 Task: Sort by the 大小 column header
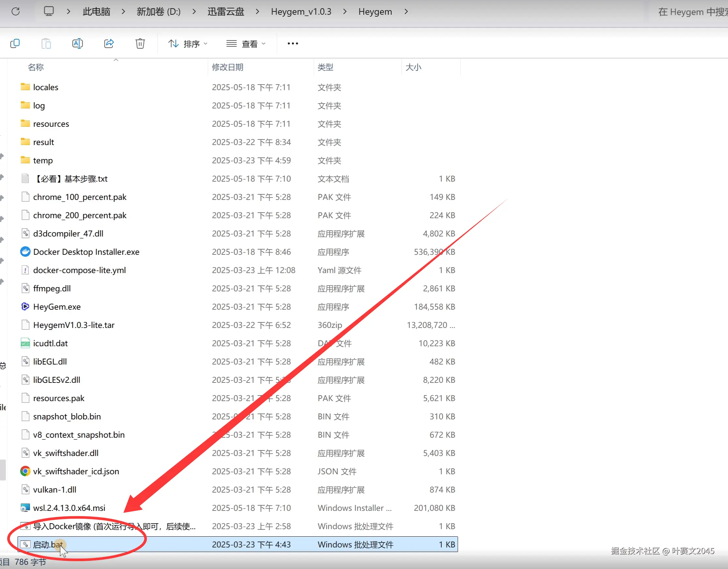[413, 67]
